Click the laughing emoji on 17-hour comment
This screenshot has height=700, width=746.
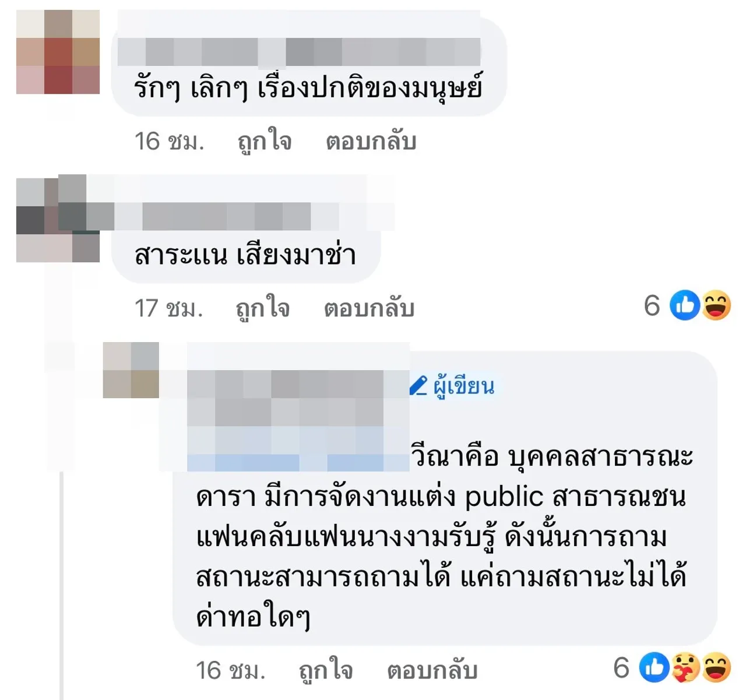coord(716,305)
